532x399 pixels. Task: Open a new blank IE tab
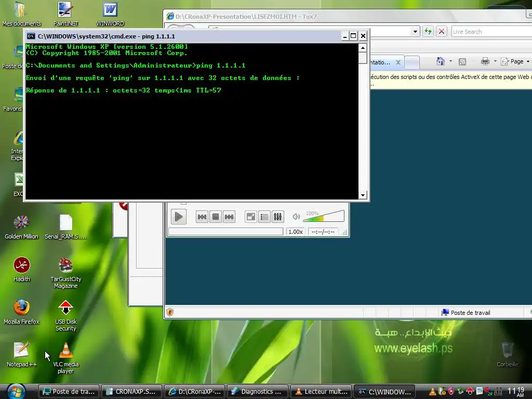click(x=411, y=62)
